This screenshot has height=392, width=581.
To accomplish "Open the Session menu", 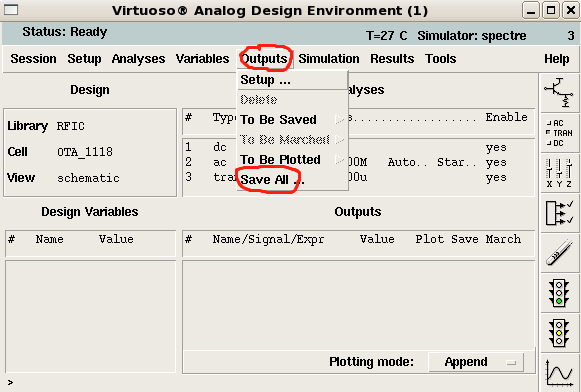I will click(x=33, y=59).
